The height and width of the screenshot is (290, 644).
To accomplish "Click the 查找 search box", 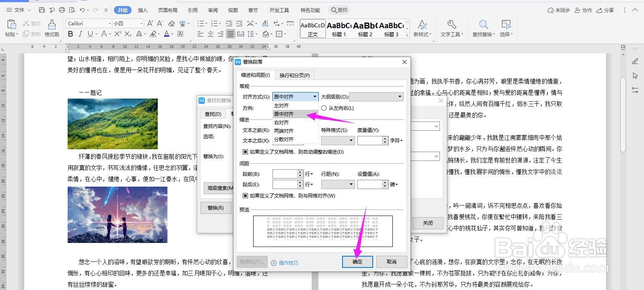I will (x=339, y=10).
